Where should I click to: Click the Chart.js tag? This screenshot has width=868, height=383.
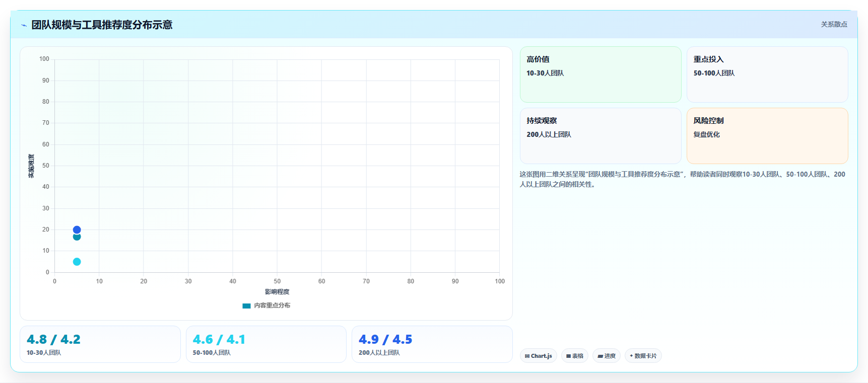click(x=538, y=356)
